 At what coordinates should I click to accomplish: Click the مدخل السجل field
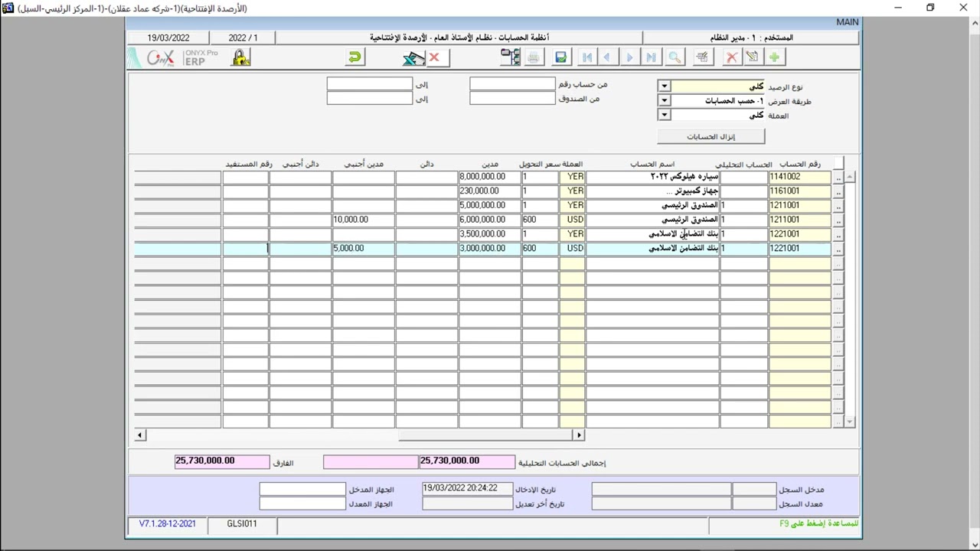(x=661, y=489)
